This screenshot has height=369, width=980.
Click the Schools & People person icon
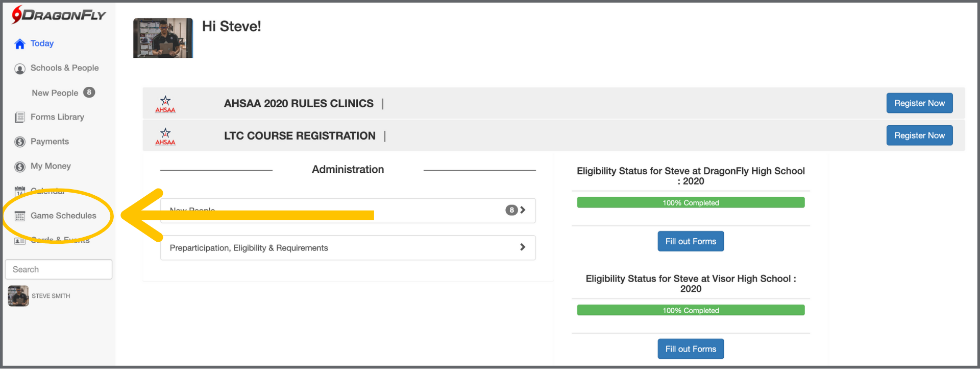[20, 68]
